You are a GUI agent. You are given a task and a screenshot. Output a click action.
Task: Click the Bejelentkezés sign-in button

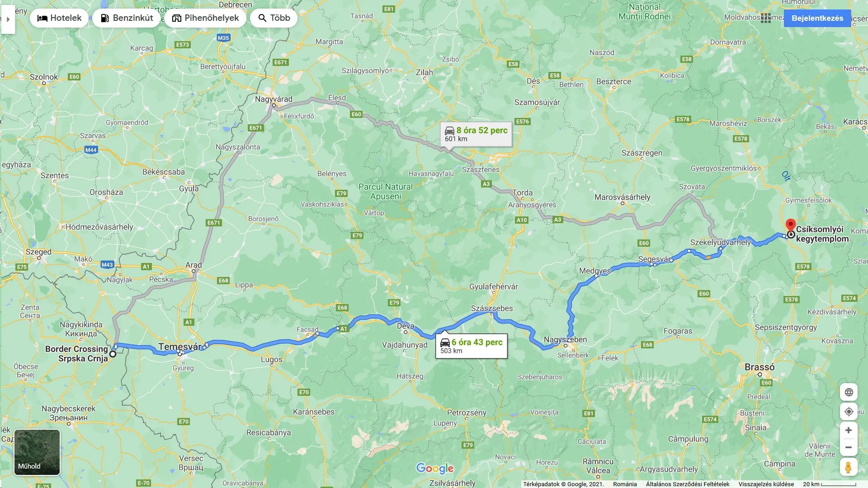coord(817,18)
